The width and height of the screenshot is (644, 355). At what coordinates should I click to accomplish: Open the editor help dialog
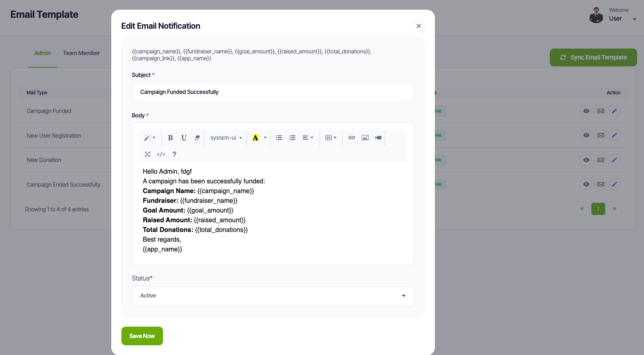pos(174,154)
